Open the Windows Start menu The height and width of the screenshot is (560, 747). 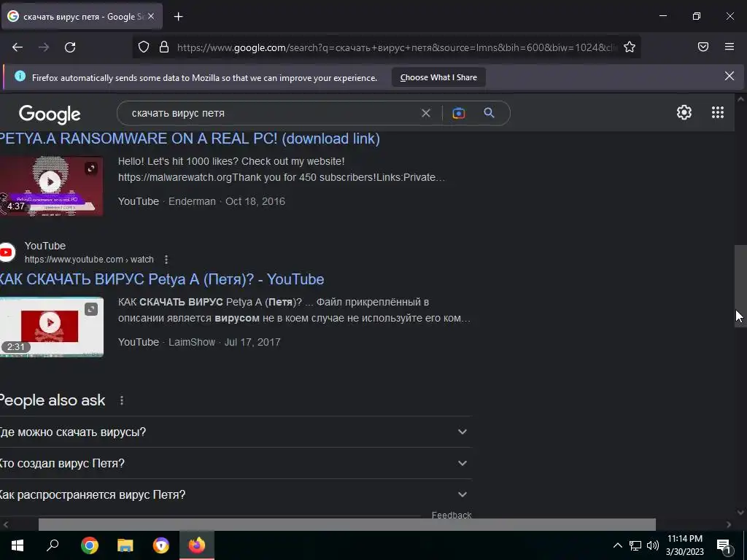click(18, 545)
